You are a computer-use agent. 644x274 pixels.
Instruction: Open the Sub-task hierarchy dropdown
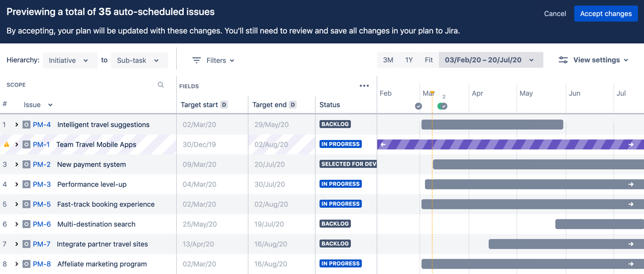(x=139, y=60)
